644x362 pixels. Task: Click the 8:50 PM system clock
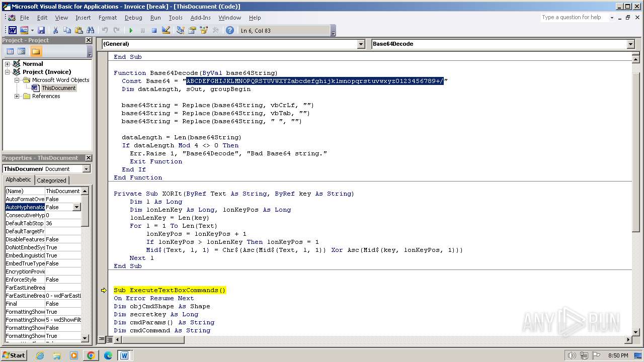(618, 355)
